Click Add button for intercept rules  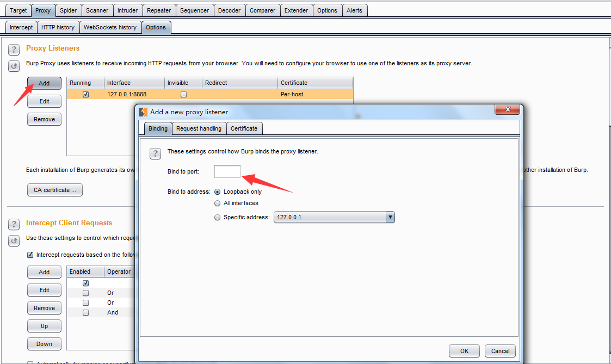pyautogui.click(x=44, y=272)
